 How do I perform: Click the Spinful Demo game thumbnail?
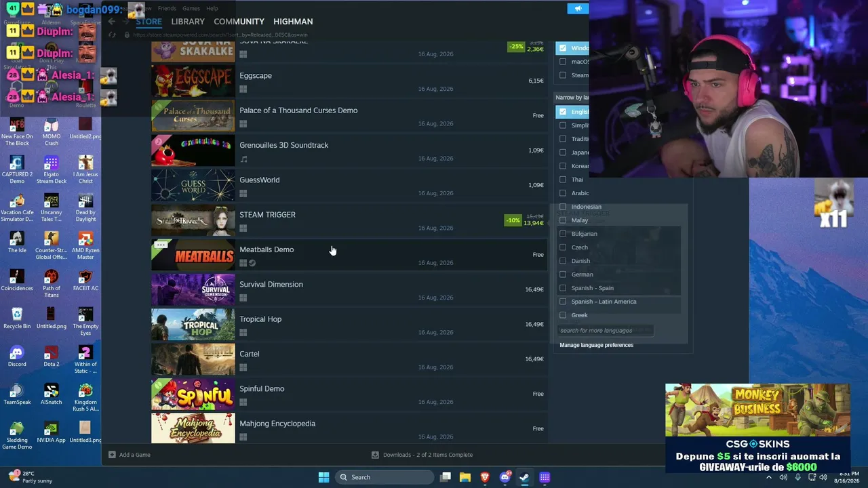click(x=193, y=394)
